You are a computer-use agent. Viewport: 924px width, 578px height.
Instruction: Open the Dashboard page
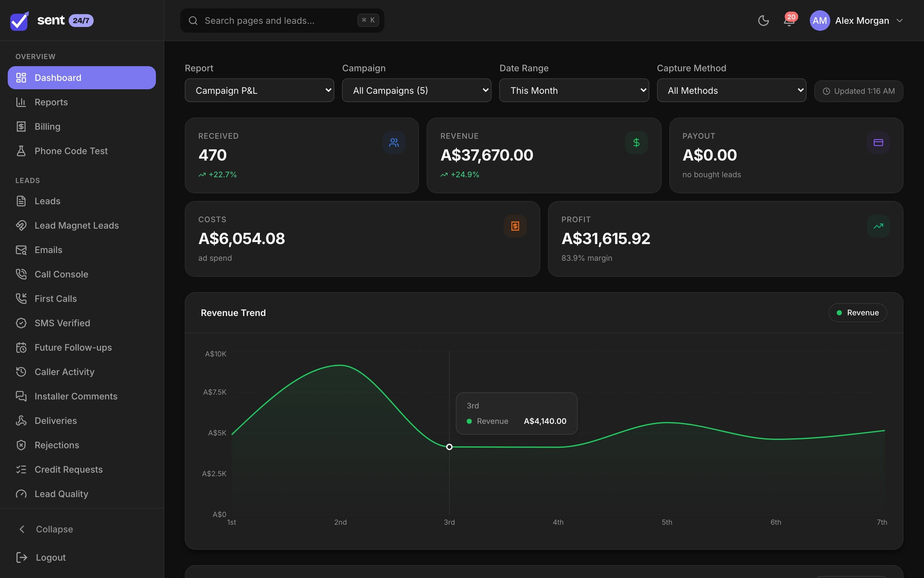pyautogui.click(x=82, y=78)
